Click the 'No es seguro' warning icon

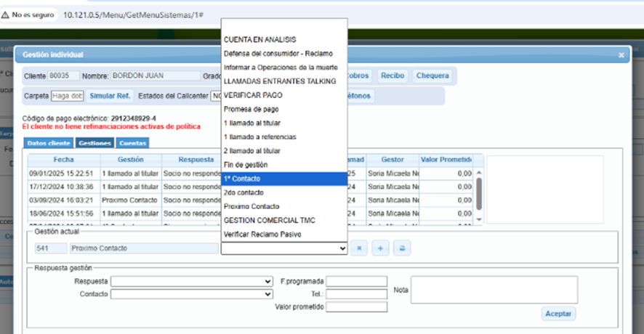click(6, 15)
